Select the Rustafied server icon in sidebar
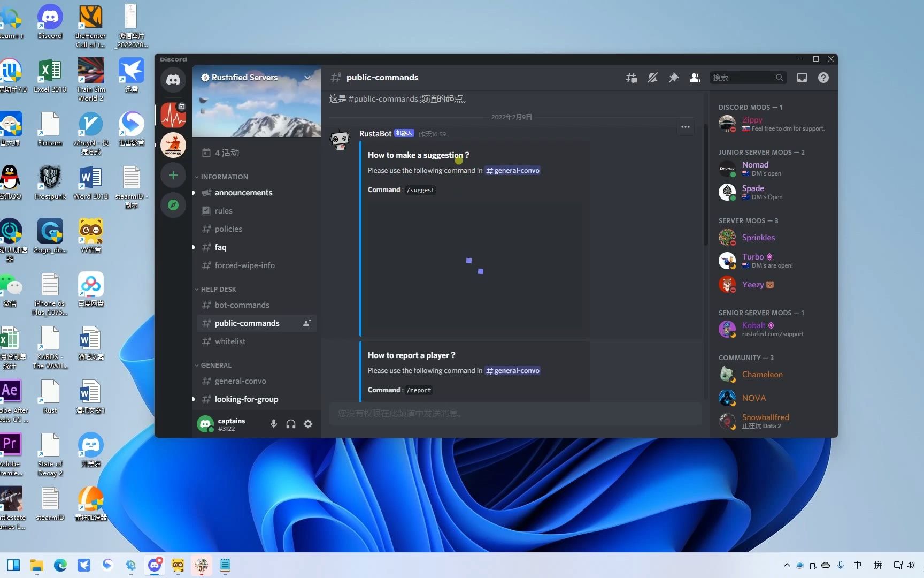This screenshot has height=578, width=924. [x=173, y=115]
